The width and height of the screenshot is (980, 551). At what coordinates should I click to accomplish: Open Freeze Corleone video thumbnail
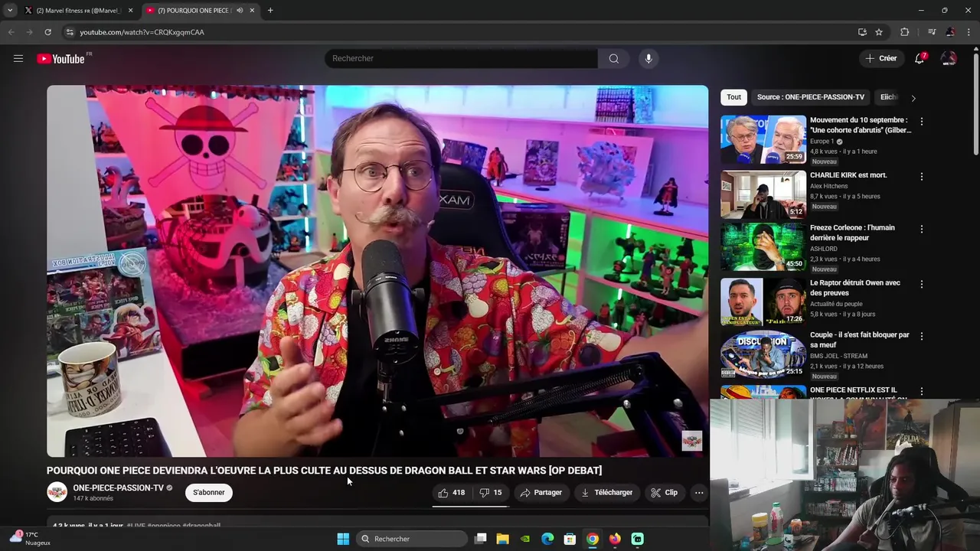point(763,246)
